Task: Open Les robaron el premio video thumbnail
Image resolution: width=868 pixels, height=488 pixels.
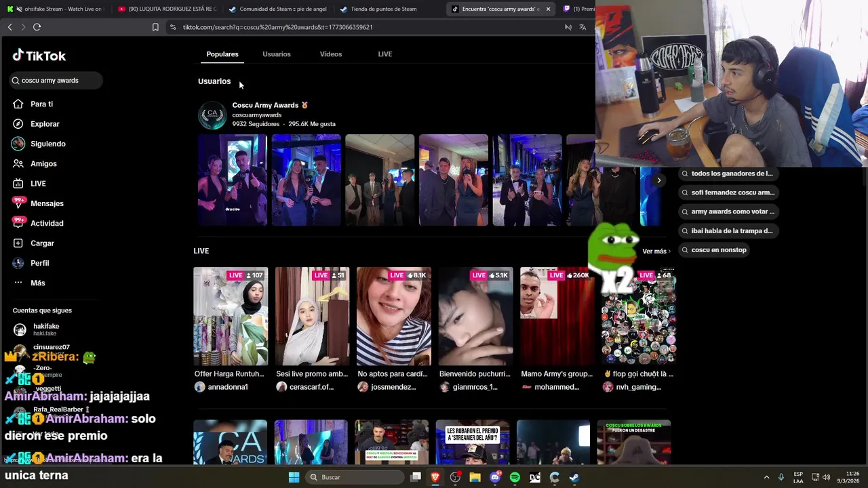Action: [x=473, y=442]
